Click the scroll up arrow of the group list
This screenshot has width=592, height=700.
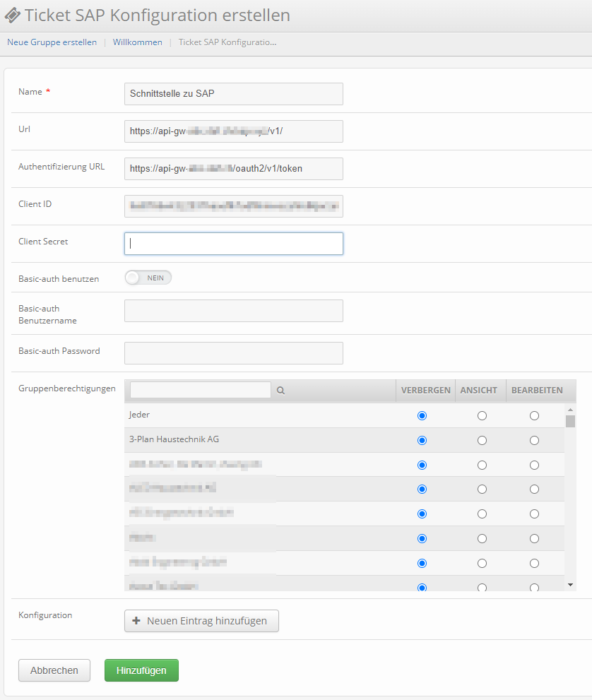[570, 410]
